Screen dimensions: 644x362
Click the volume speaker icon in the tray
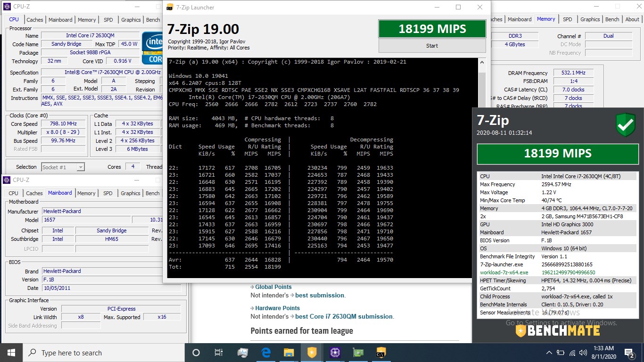[584, 353]
